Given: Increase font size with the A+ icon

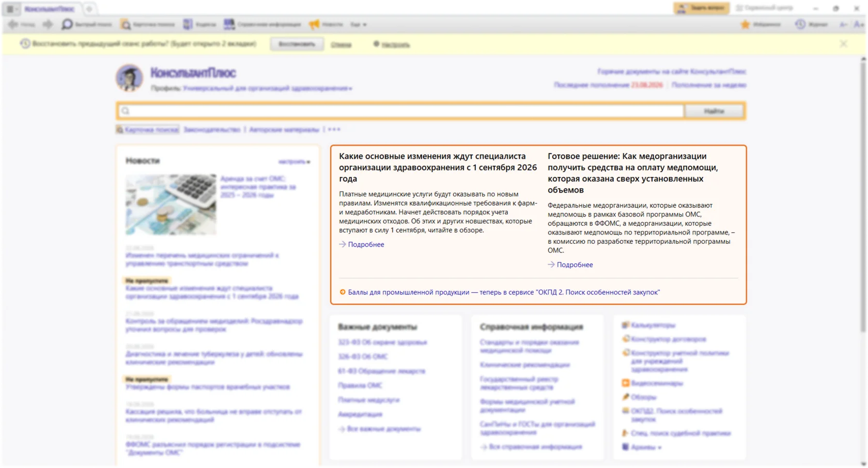Looking at the screenshot, I should [x=859, y=24].
